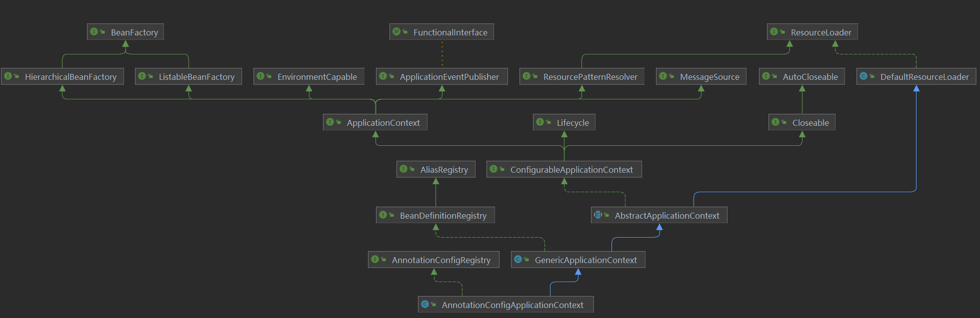Click the interface icon beside MessageSource
This screenshot has width=980, height=318.
point(663,76)
